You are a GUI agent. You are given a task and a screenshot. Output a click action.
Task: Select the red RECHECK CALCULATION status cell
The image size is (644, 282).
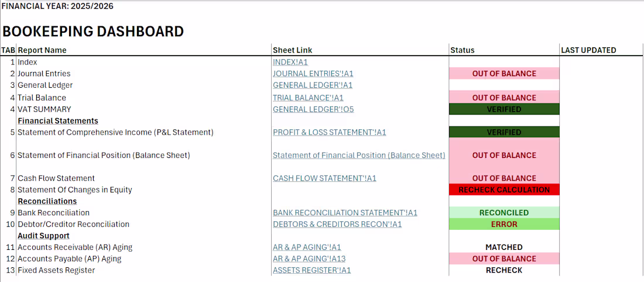tap(504, 190)
